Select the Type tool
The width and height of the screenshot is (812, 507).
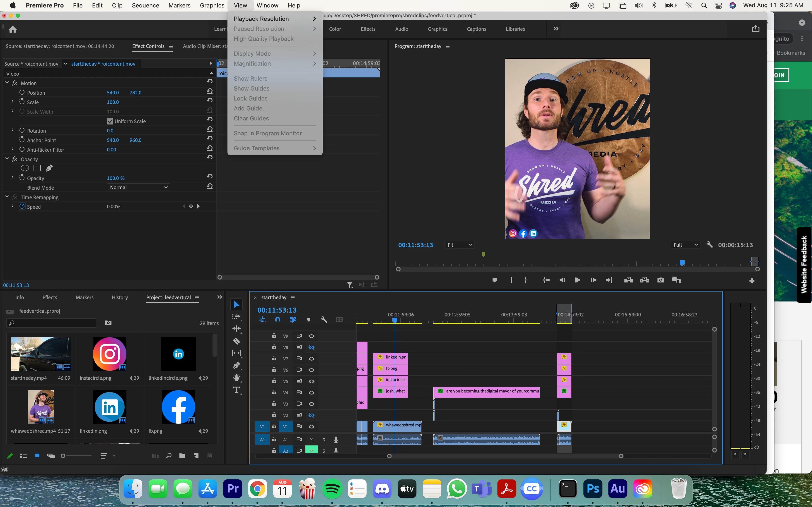237,390
